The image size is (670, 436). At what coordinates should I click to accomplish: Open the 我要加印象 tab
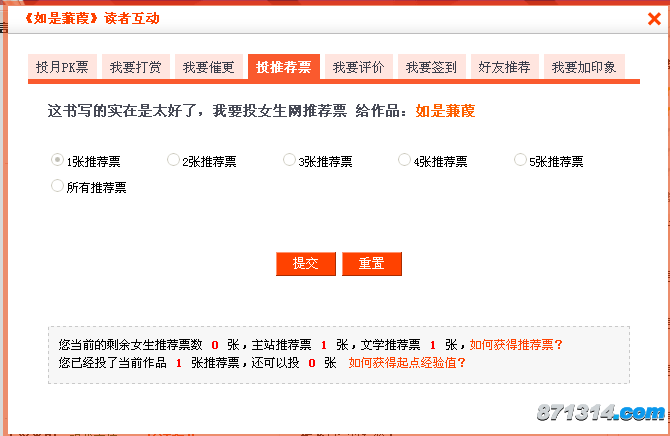click(x=584, y=67)
